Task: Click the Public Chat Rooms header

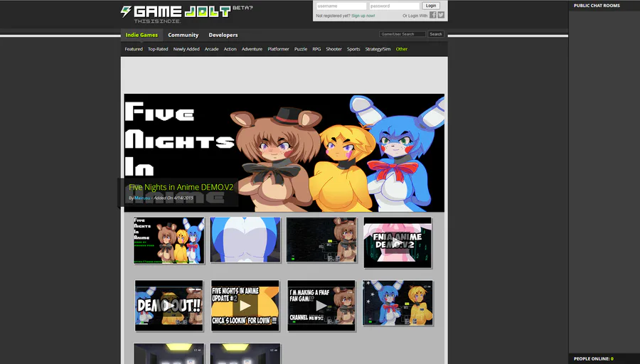Action: (x=597, y=6)
